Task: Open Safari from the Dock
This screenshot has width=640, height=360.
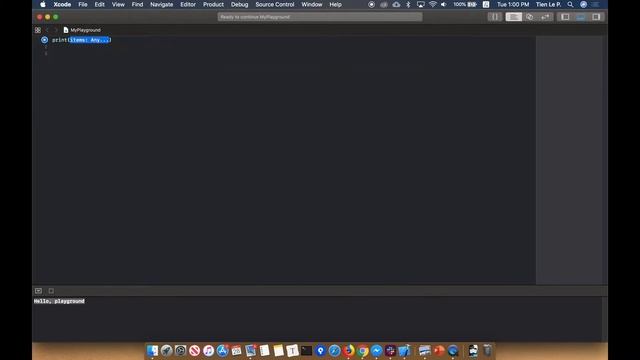Action: point(334,351)
